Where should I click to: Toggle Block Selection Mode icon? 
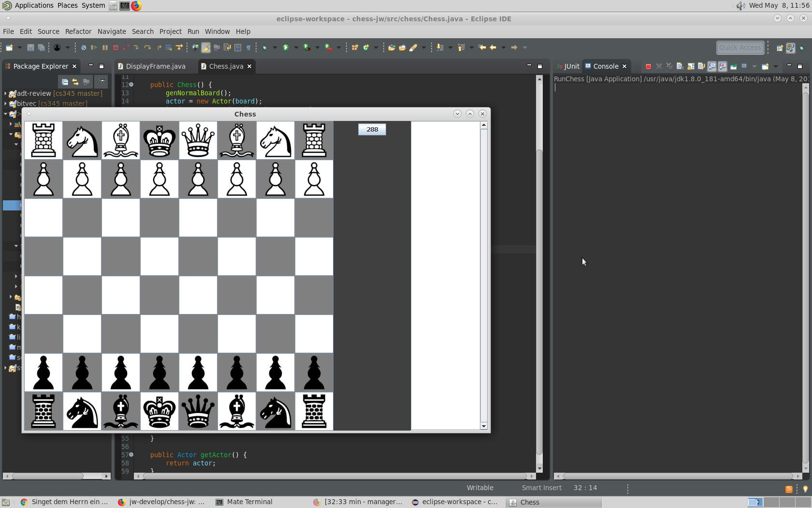[238, 47]
